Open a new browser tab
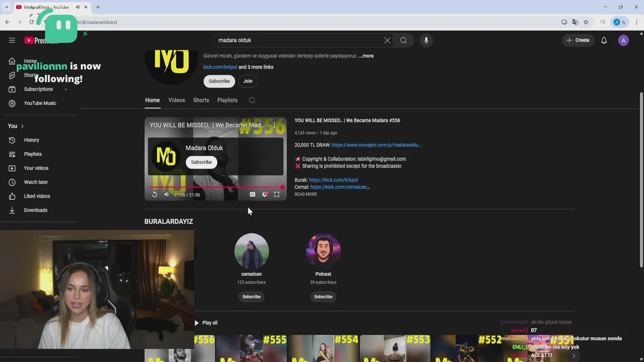This screenshot has width=644, height=362. 98,7
